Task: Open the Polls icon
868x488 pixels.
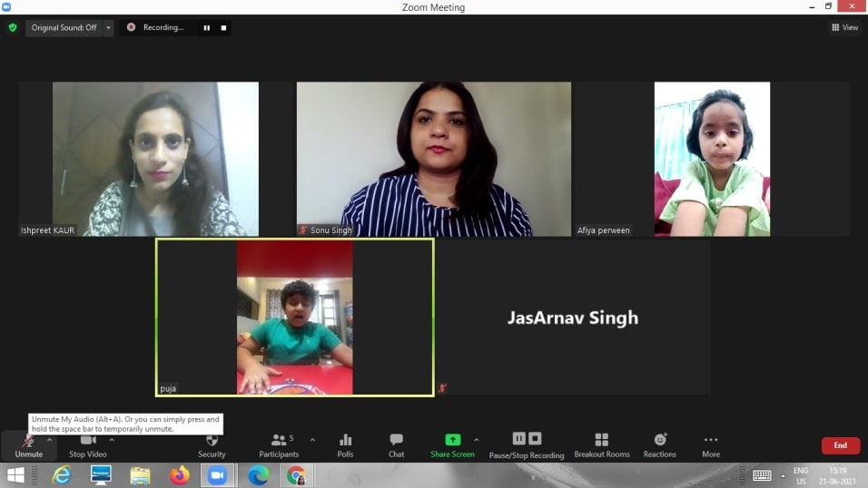Action: point(345,441)
